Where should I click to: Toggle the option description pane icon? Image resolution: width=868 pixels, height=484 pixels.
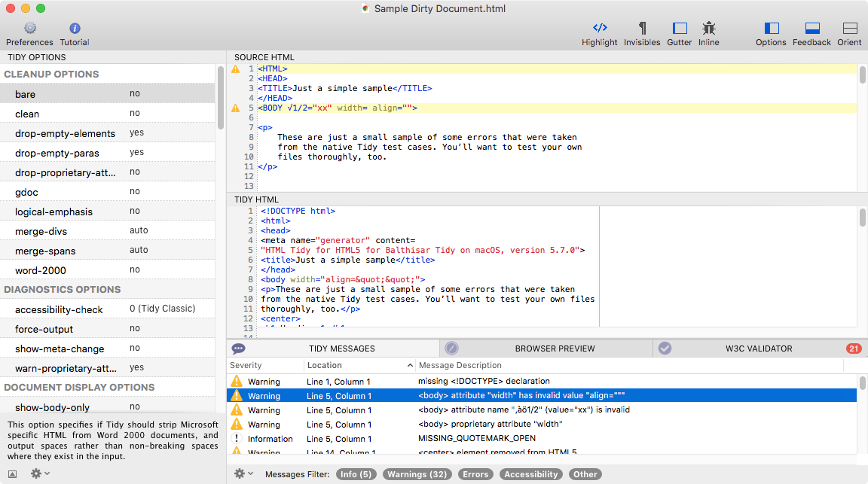(x=12, y=474)
